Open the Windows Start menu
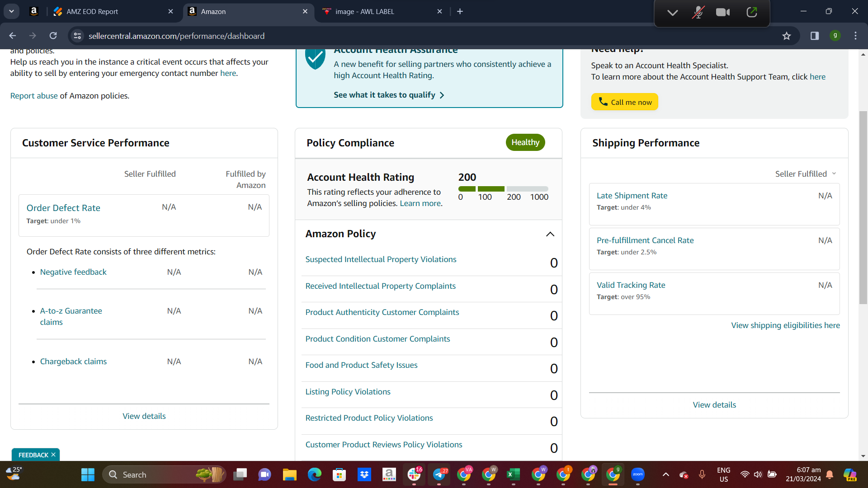The image size is (868, 488). (88, 474)
